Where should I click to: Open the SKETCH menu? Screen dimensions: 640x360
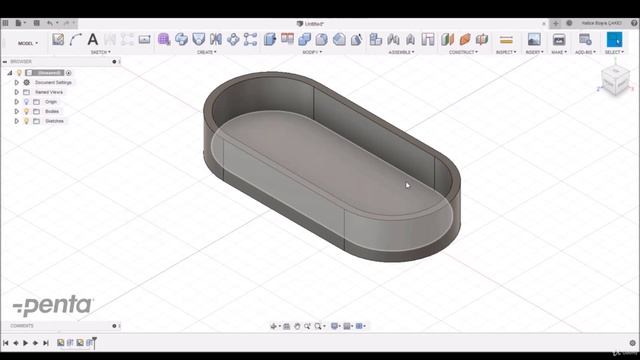[100, 52]
